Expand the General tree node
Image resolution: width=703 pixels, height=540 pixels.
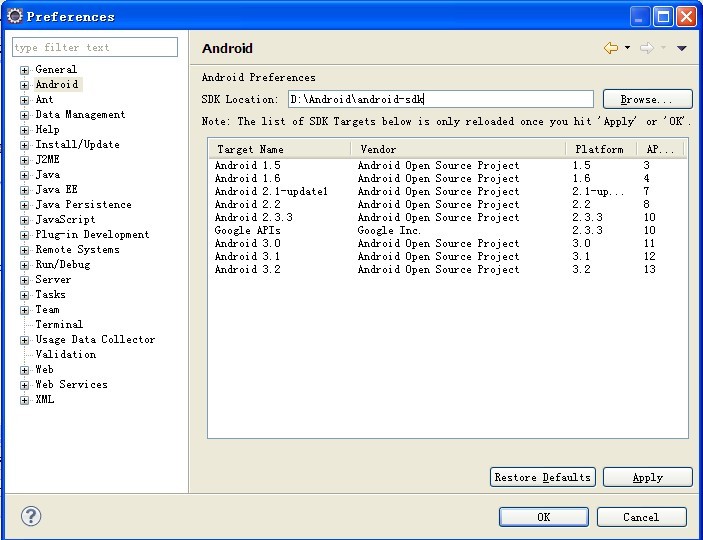pos(24,70)
